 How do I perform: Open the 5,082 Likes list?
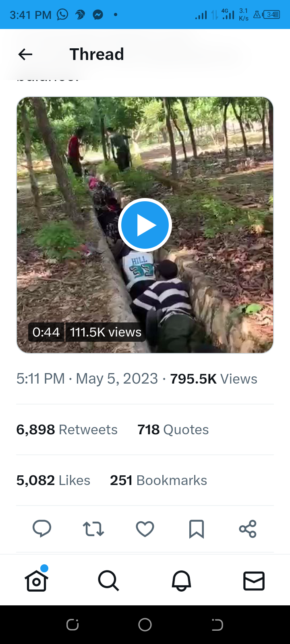tap(53, 480)
